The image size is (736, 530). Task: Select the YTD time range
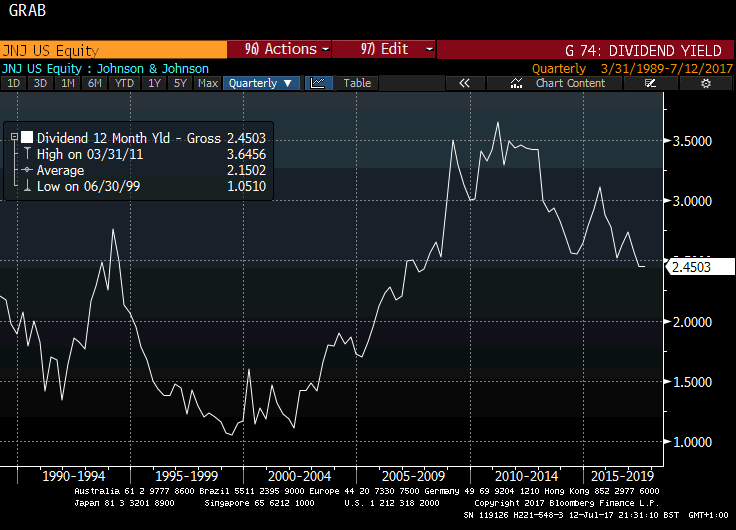(x=124, y=83)
